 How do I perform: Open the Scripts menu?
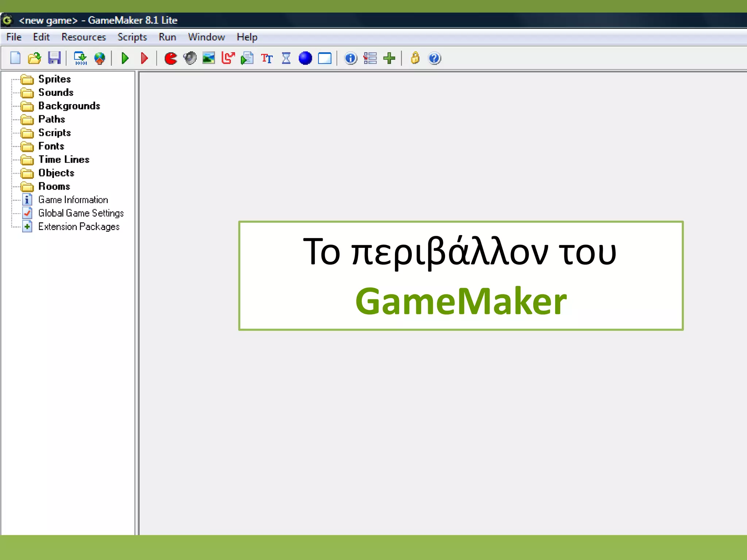pos(132,37)
